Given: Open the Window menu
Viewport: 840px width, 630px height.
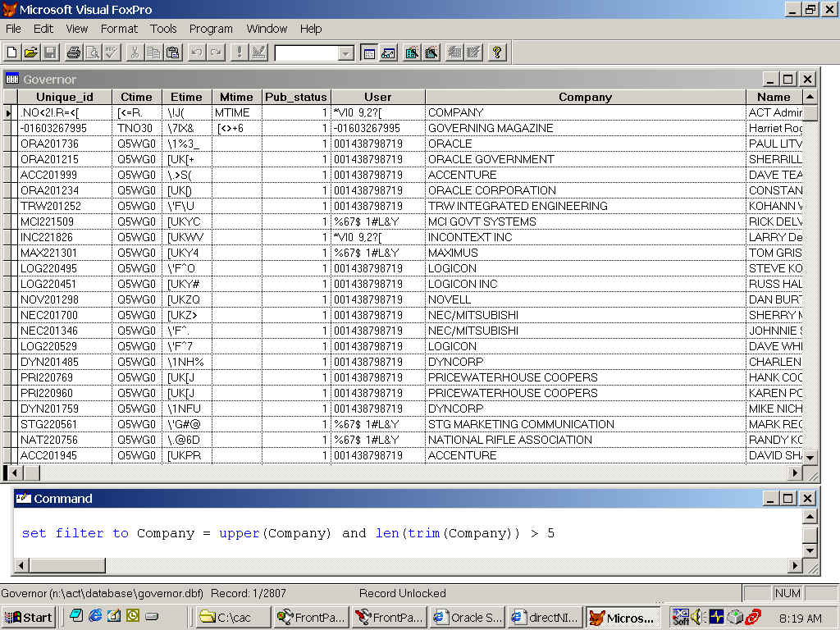Looking at the screenshot, I should point(267,29).
